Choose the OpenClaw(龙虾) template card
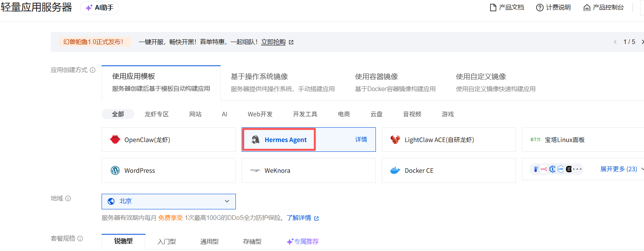 pos(168,139)
